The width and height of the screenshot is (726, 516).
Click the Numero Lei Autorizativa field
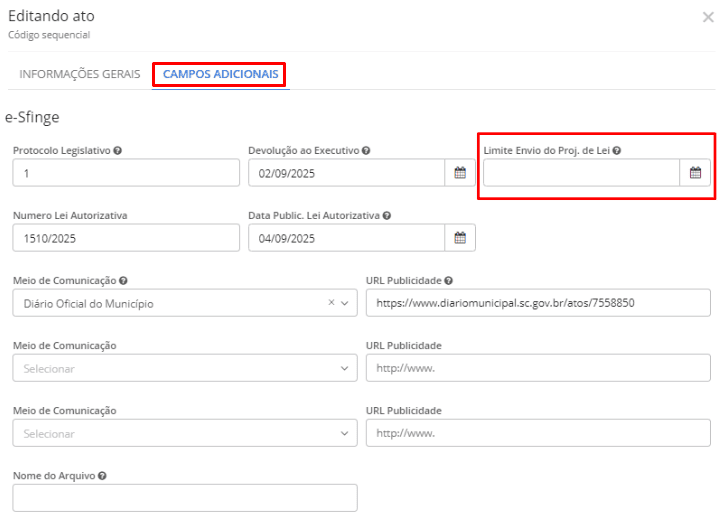tap(126, 238)
